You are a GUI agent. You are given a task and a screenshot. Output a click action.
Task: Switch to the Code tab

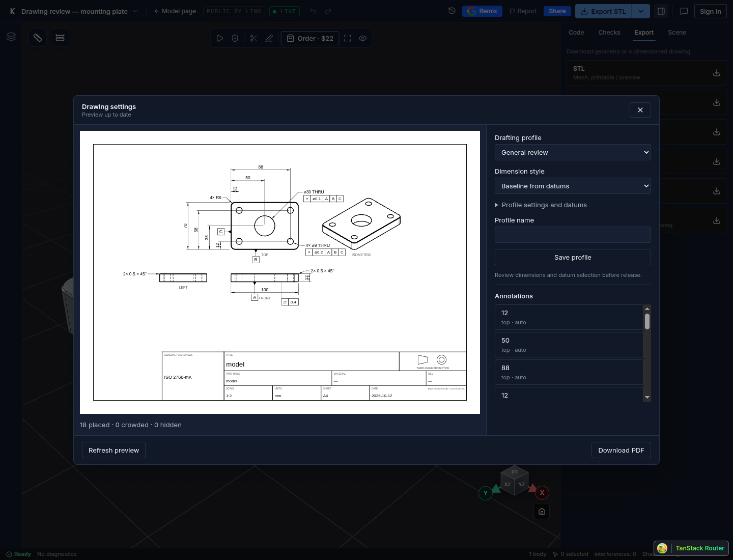point(576,32)
